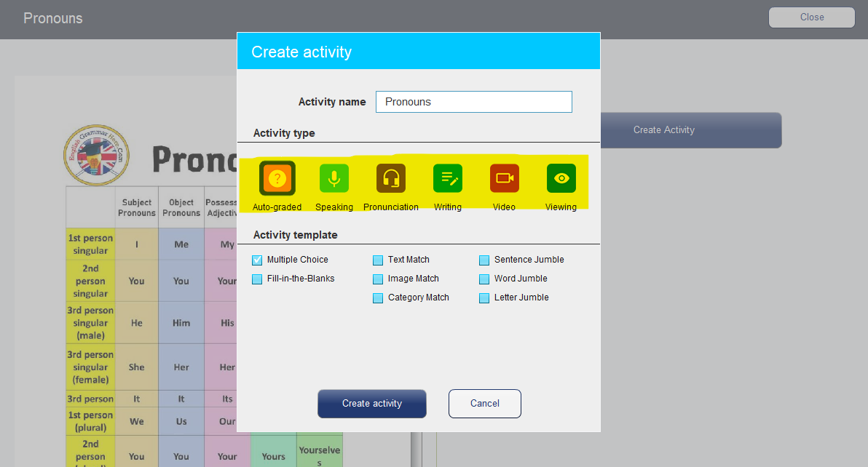
Task: Click the 'Activity type' section heading
Action: pyautogui.click(x=284, y=133)
